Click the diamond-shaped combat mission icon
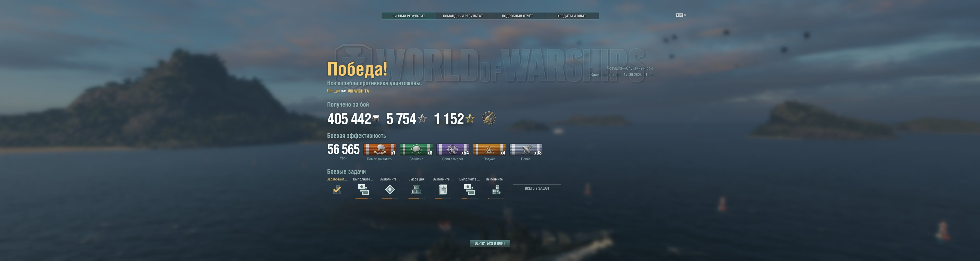980x261 pixels. point(389,189)
